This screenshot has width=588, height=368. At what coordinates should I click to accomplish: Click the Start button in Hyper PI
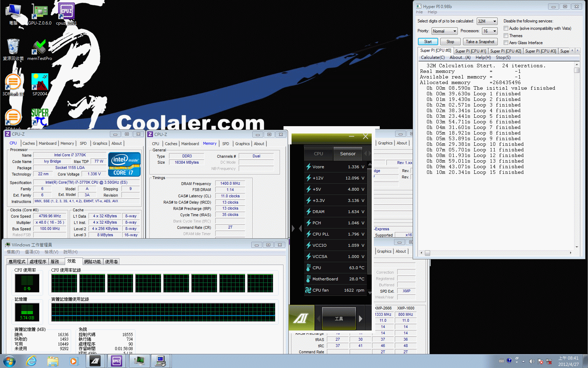click(428, 42)
